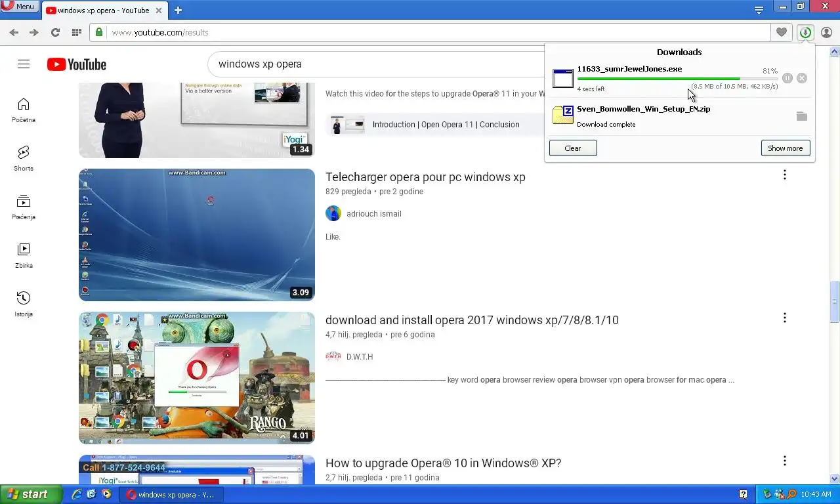Reload the page
The height and width of the screenshot is (504, 840).
(x=55, y=32)
